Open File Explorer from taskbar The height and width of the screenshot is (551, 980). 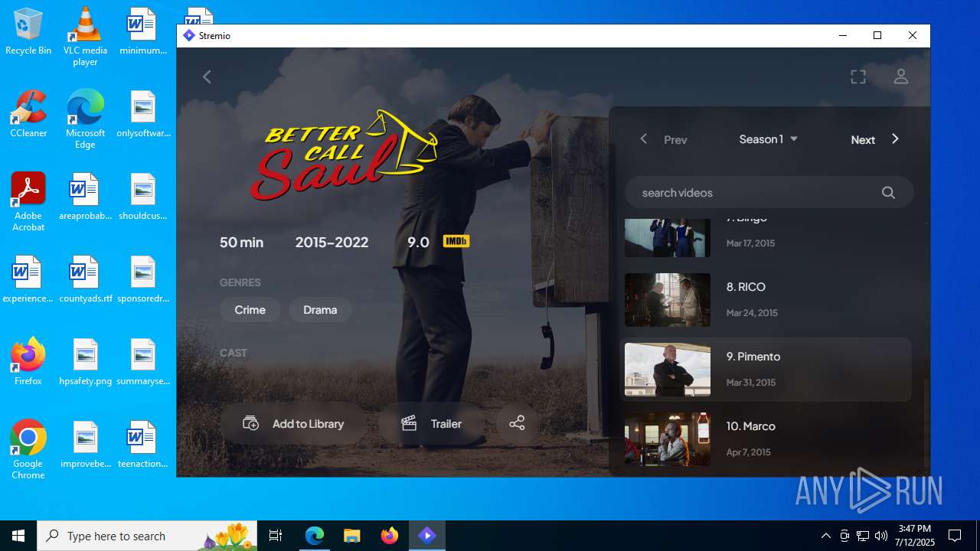coord(351,536)
